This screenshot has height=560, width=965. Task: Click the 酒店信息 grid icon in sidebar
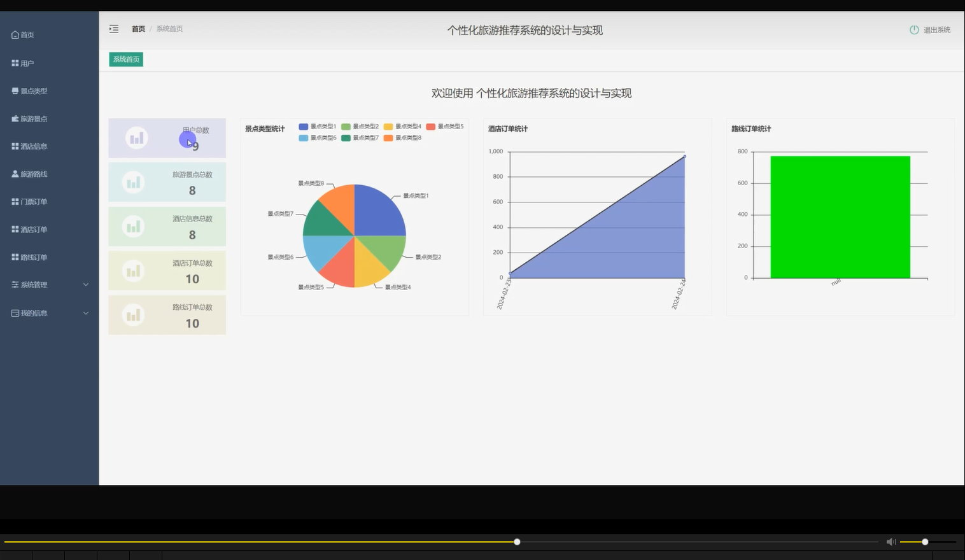pos(15,146)
